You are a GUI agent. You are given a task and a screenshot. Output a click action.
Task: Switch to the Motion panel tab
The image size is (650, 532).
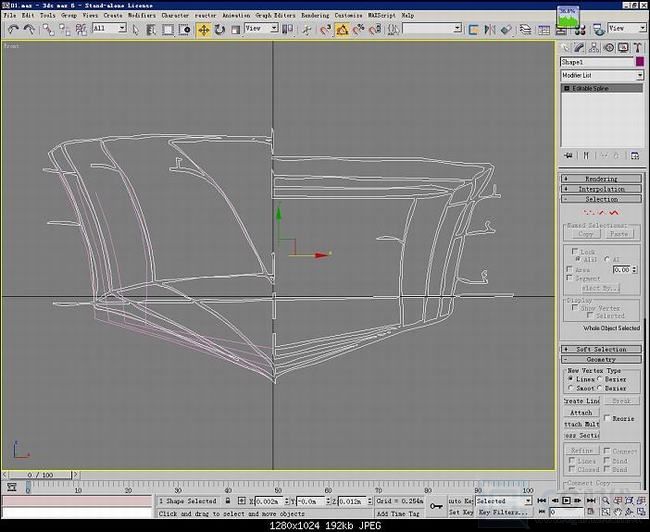tap(609, 47)
